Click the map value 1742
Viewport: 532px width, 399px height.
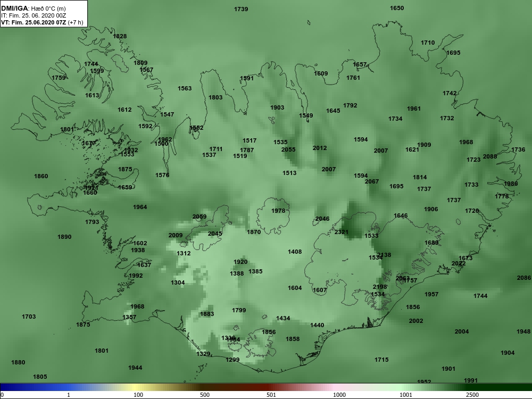450,93
